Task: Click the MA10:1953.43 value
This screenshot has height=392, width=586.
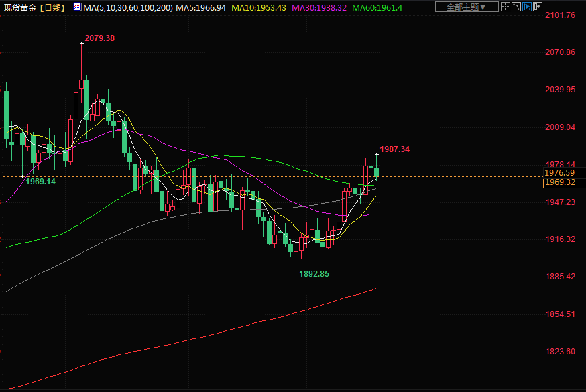Action: [259, 8]
